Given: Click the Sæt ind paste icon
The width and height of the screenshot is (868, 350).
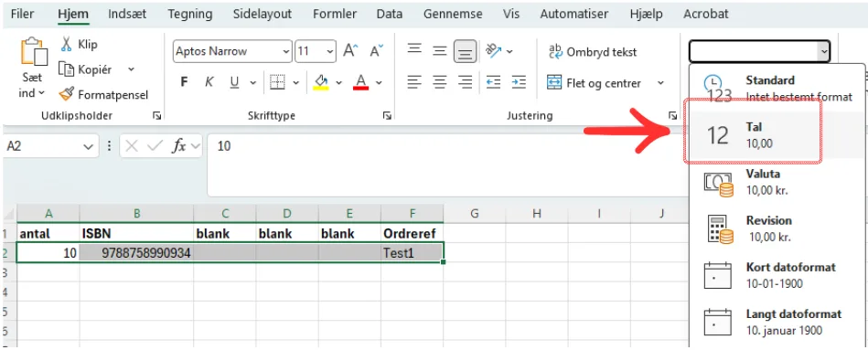Looking at the screenshot, I should click(x=35, y=51).
